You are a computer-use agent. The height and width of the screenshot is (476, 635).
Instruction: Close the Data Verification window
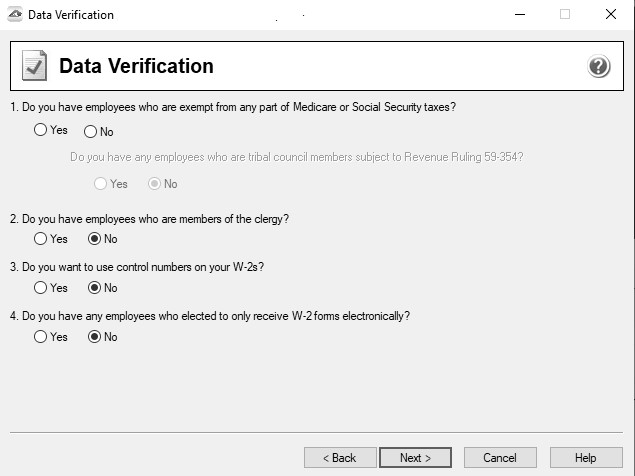[611, 15]
